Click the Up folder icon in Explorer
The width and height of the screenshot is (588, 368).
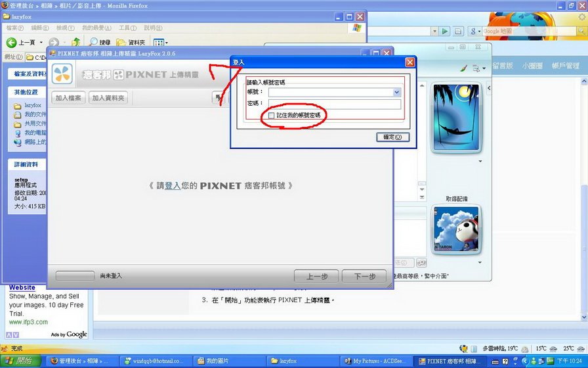coord(76,42)
